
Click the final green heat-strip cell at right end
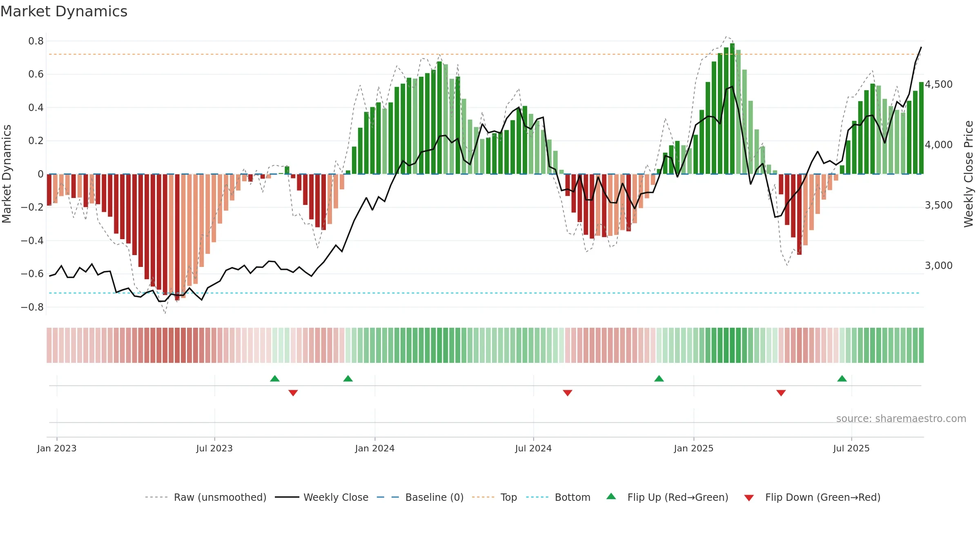pyautogui.click(x=921, y=345)
